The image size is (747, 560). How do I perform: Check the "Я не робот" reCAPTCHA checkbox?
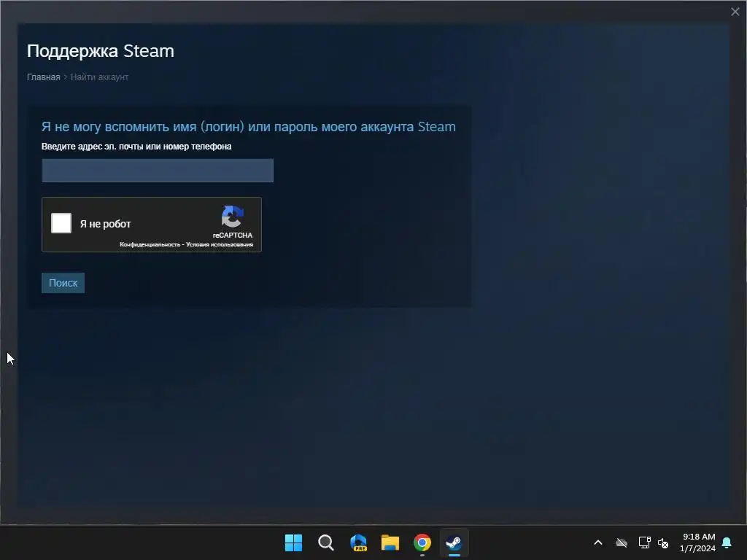click(61, 223)
